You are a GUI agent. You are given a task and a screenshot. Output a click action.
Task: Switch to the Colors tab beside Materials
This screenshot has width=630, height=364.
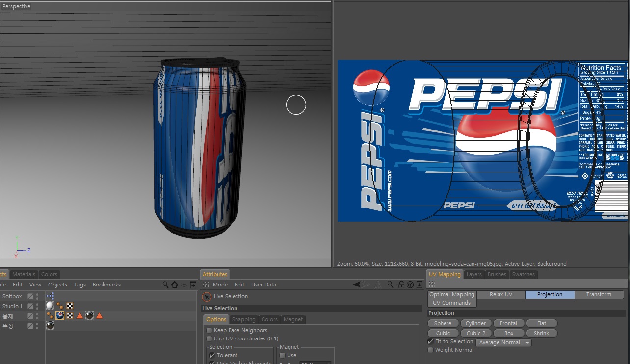click(x=49, y=274)
